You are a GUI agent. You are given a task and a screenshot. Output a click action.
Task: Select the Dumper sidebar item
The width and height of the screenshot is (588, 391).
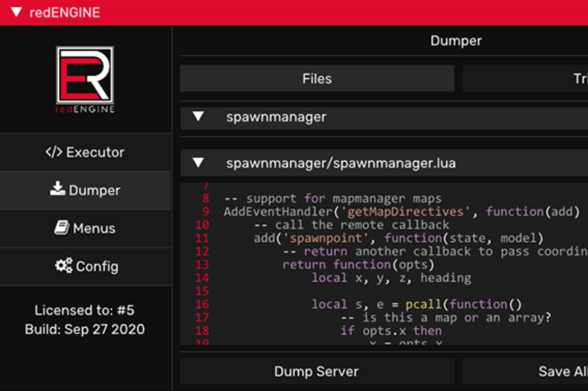coord(85,190)
